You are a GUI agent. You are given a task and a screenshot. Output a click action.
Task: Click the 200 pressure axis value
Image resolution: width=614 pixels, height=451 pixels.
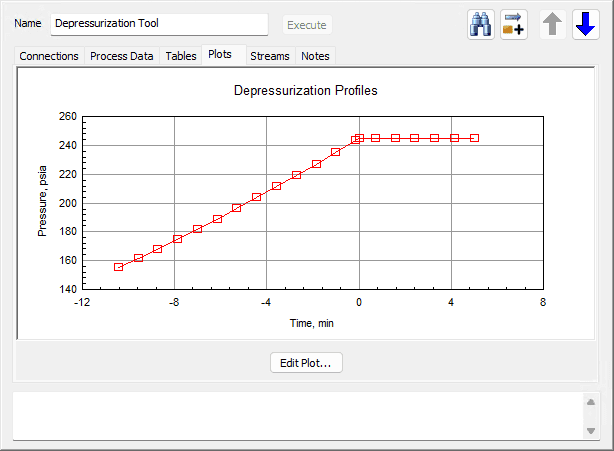pyautogui.click(x=68, y=203)
